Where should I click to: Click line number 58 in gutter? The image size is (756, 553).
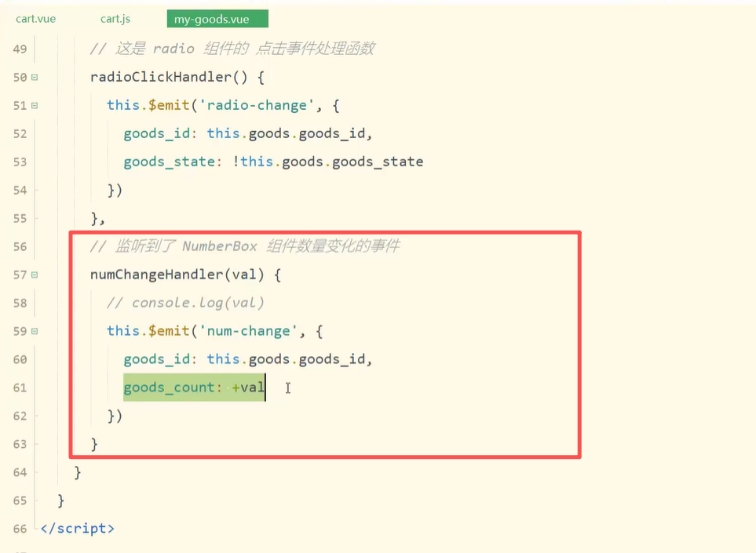(20, 303)
